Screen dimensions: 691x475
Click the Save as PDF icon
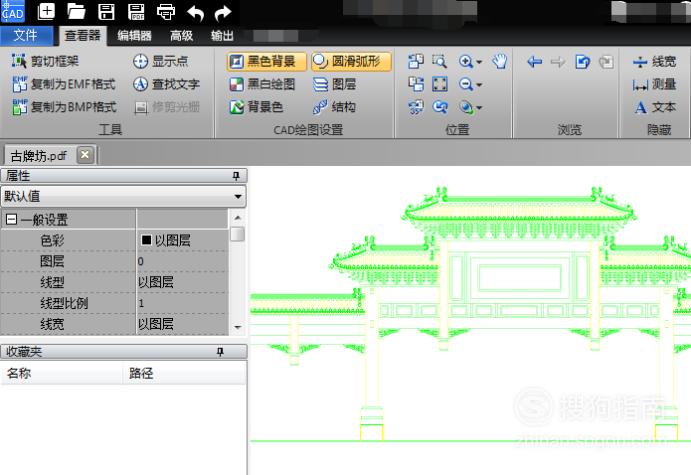[136, 11]
